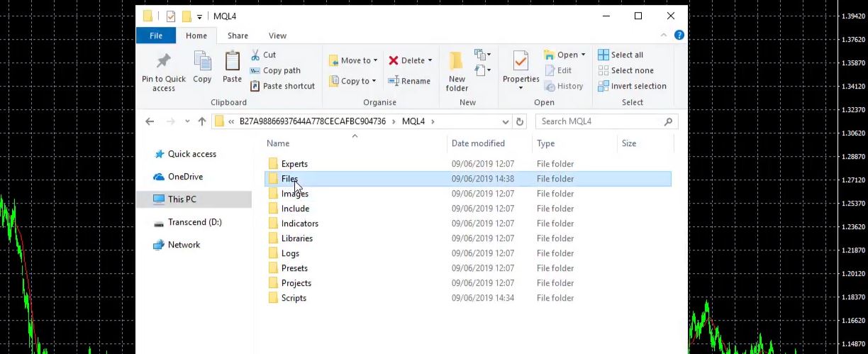Click Select all in ribbon

621,55
